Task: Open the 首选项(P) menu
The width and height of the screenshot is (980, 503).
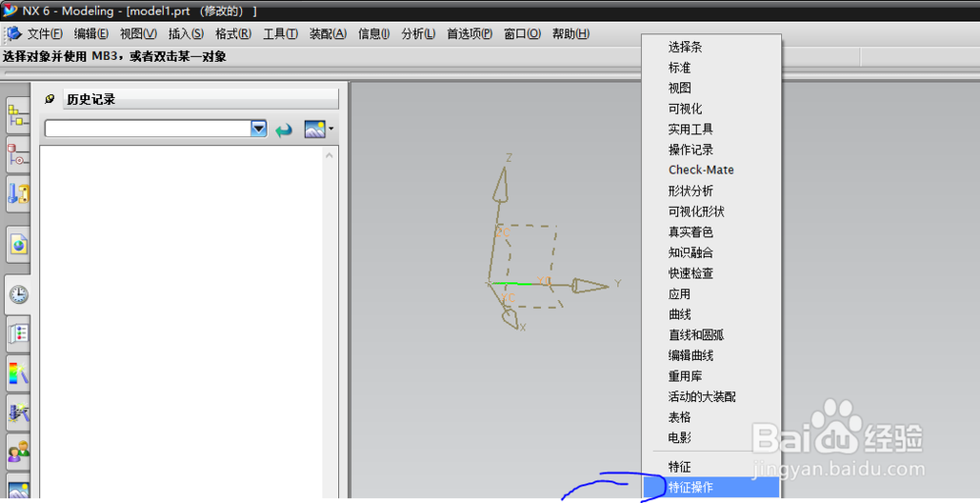Action: tap(469, 33)
